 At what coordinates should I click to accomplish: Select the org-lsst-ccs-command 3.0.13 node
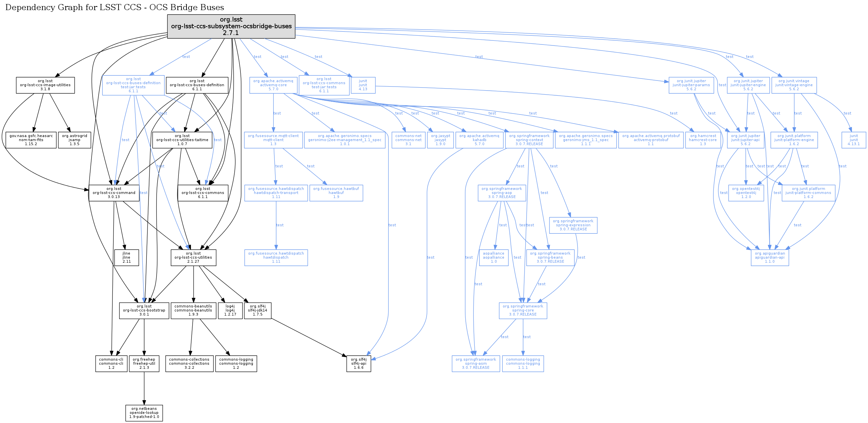click(114, 193)
